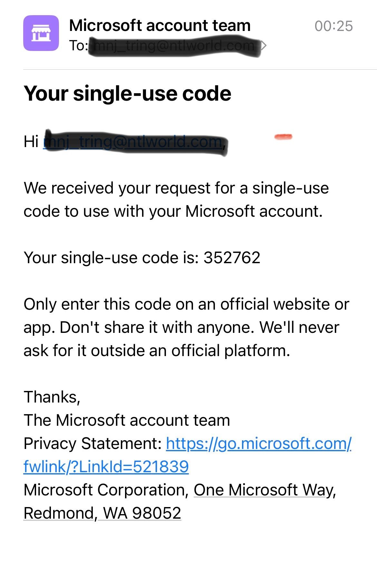Tap "The Microsoft account team" signature line
Viewport: 377px width, 588px height.
127,420
